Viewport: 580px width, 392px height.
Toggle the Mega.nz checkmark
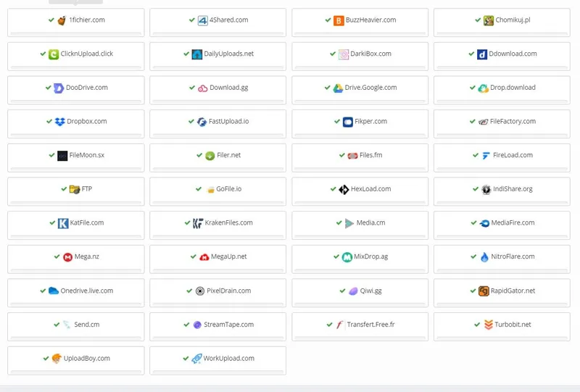coord(57,257)
